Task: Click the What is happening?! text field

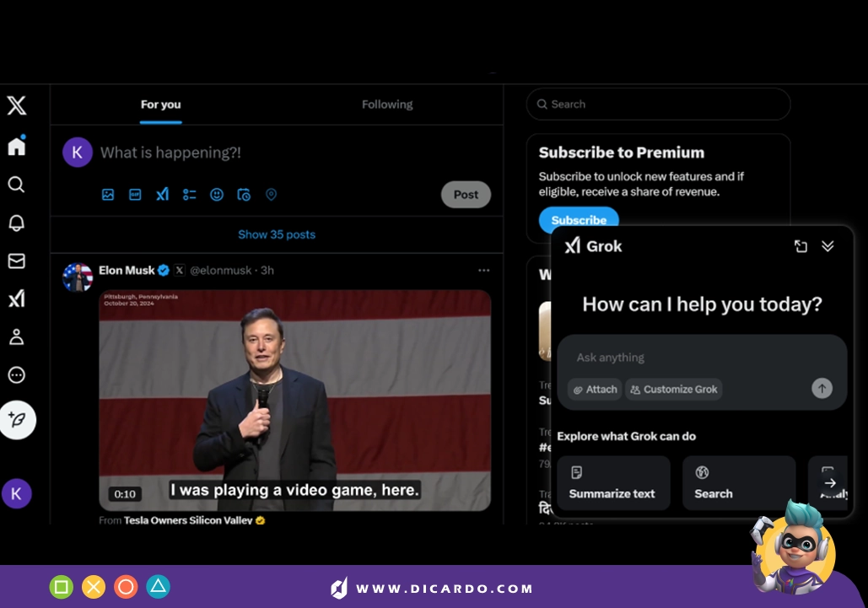Action: coord(170,153)
